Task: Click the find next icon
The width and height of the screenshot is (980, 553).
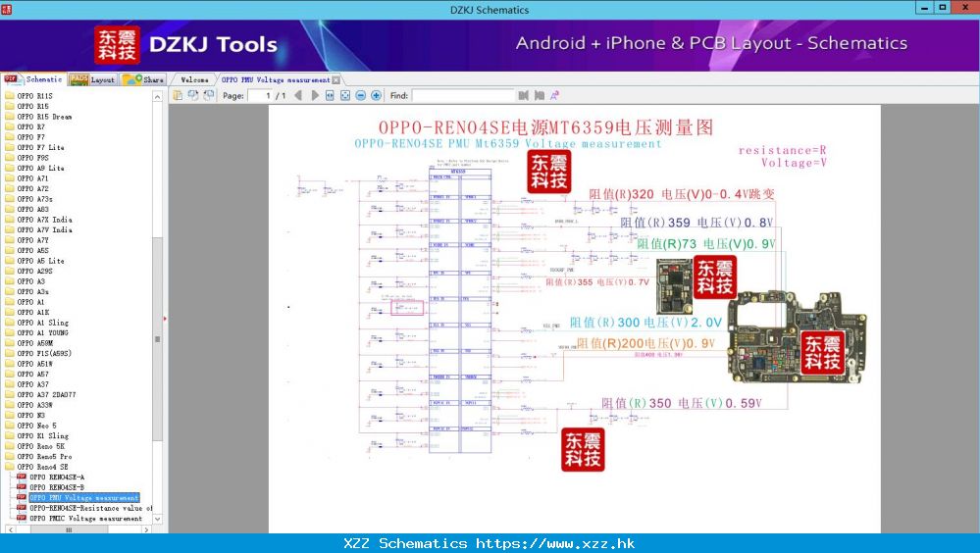Action: 539,96
